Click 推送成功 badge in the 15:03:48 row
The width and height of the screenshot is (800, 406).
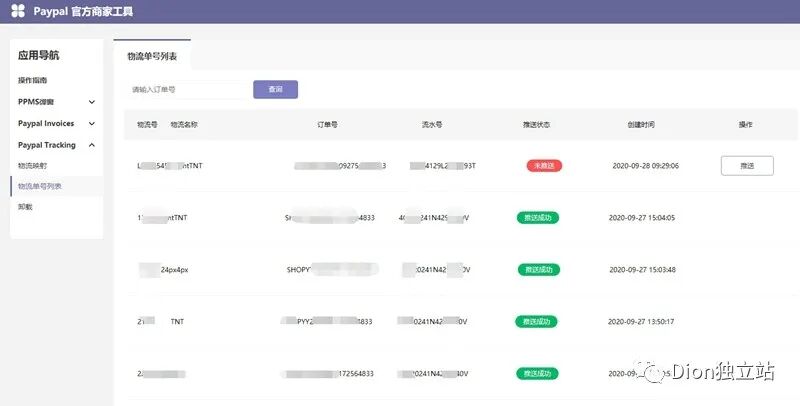(x=539, y=269)
